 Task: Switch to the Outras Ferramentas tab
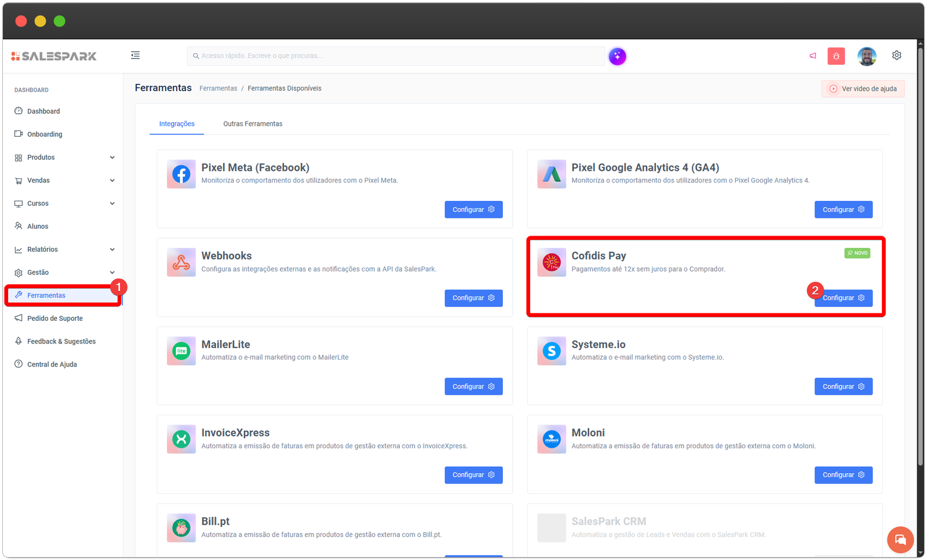coord(253,124)
